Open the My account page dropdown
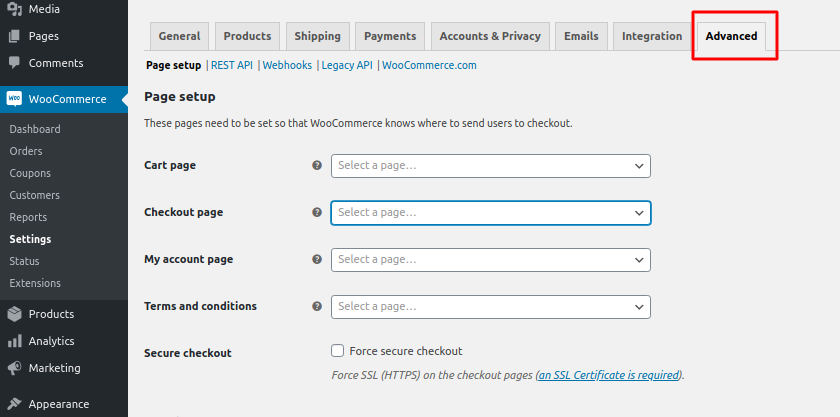This screenshot has height=417, width=840. pyautogui.click(x=490, y=260)
